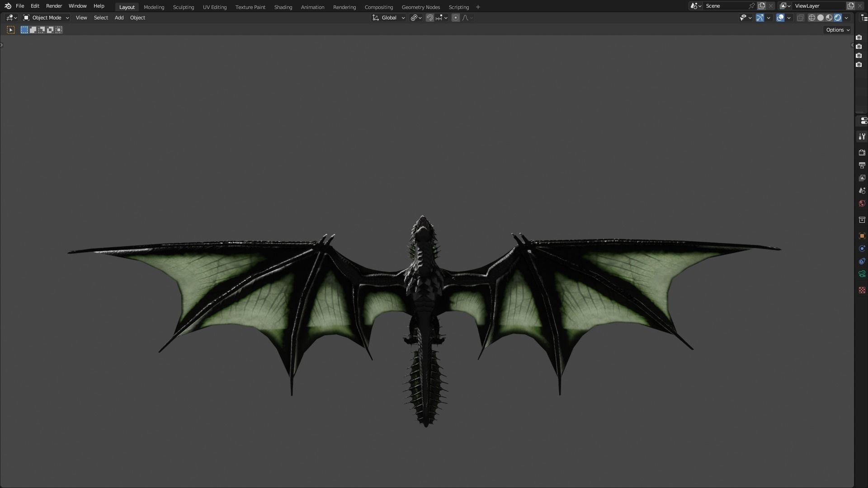
Task: Open the gizmo options dropdown arrow
Action: [x=769, y=18]
